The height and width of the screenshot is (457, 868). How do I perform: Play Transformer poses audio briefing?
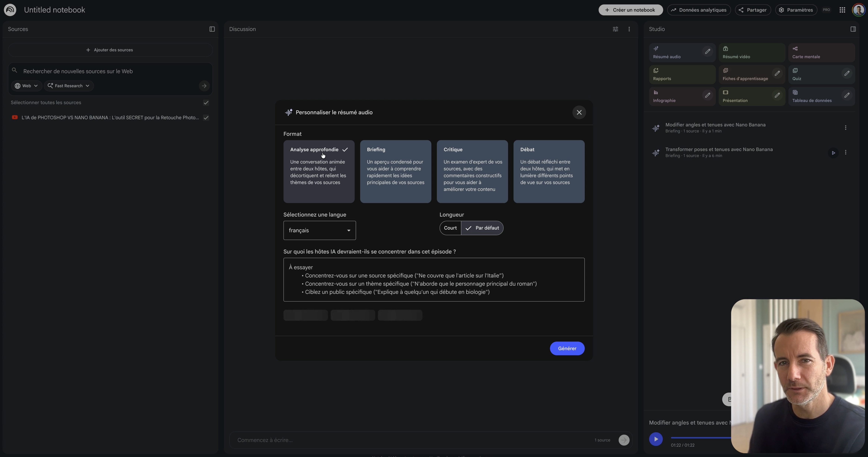[x=833, y=153]
